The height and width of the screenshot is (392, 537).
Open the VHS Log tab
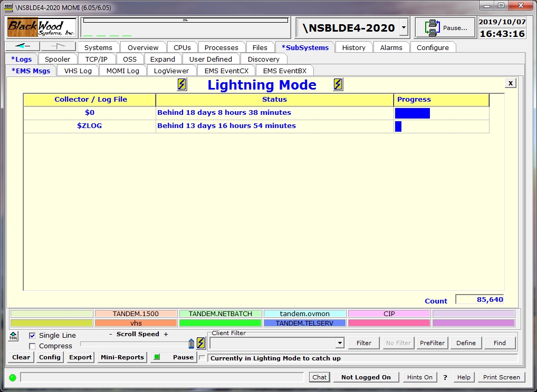(78, 71)
